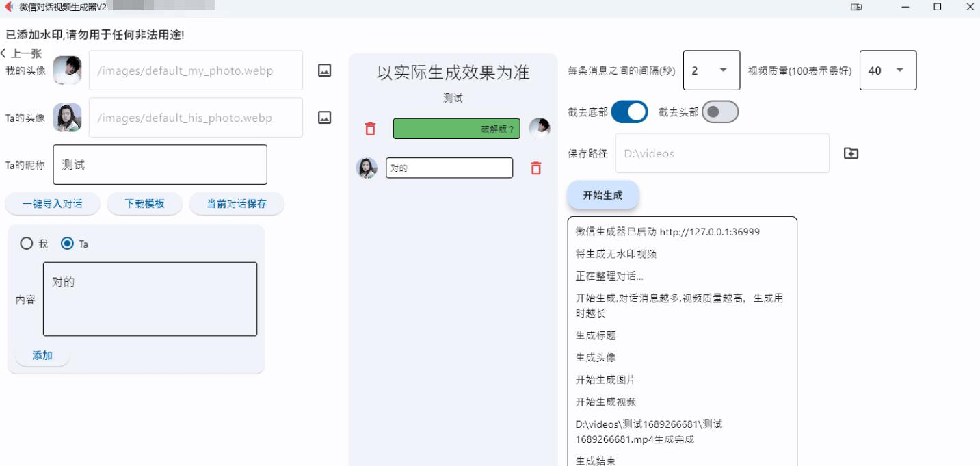Disable the 截去底部 switch
Viewport: 980px width, 466px height.
[x=629, y=112]
